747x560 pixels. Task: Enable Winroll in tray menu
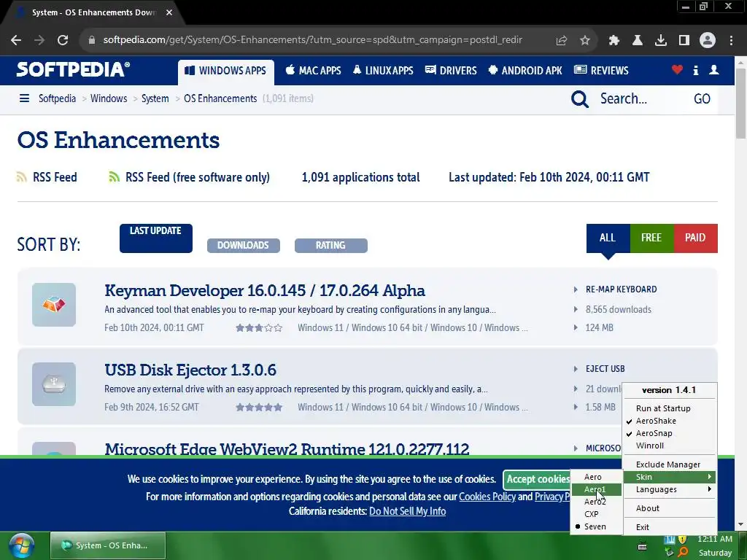point(670,446)
